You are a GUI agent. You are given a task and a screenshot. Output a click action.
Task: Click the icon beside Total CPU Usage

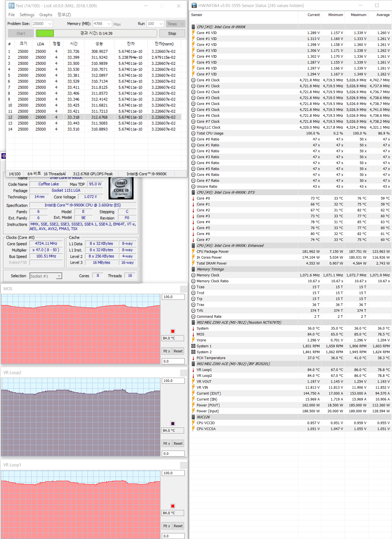click(193, 133)
